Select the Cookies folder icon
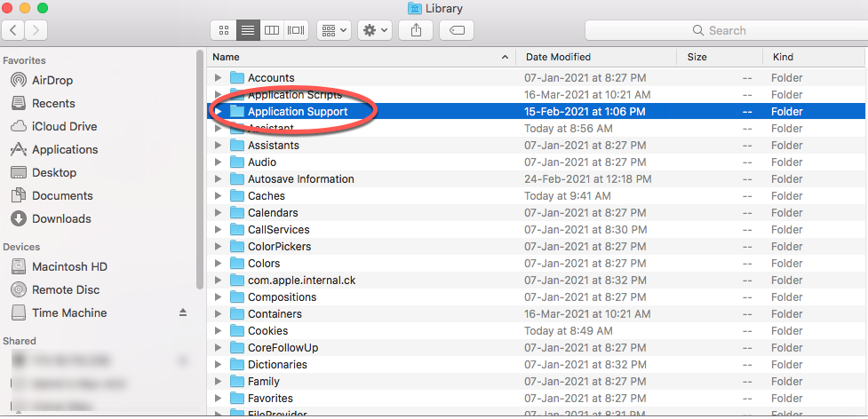The height and width of the screenshot is (419, 868). (237, 330)
